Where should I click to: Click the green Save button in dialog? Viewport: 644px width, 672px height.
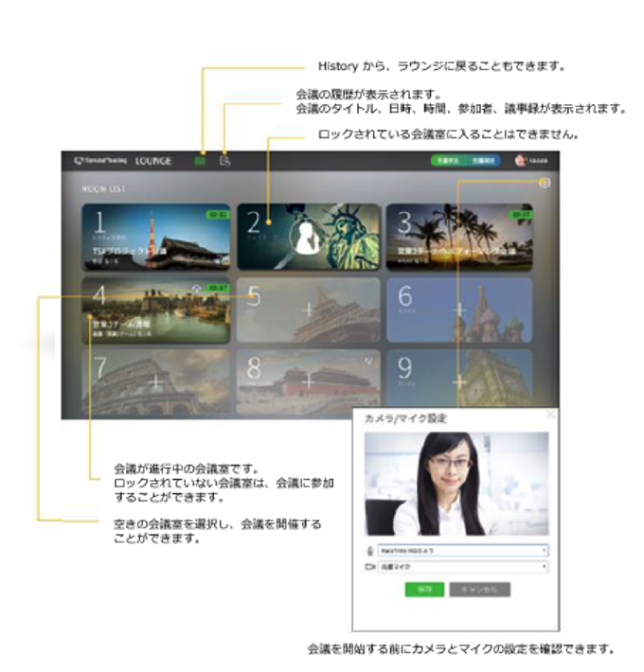pos(425,589)
